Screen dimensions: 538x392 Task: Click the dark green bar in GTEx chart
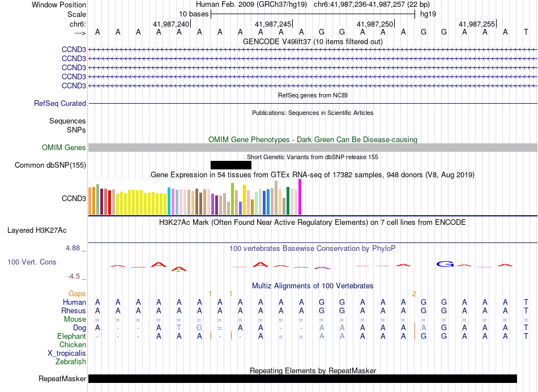pos(288,201)
